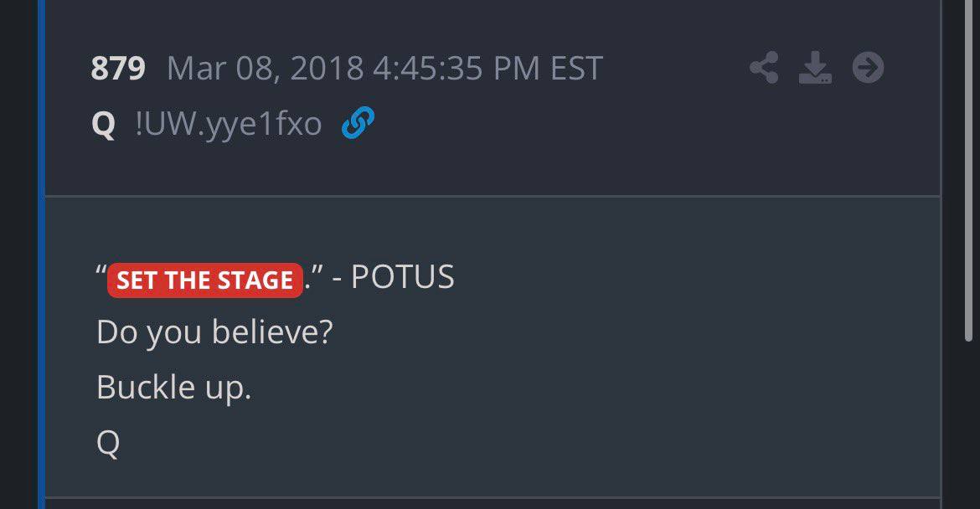Viewport: 980px width, 509px height.
Task: Go to post via the circled arrow icon
Action: 868,68
